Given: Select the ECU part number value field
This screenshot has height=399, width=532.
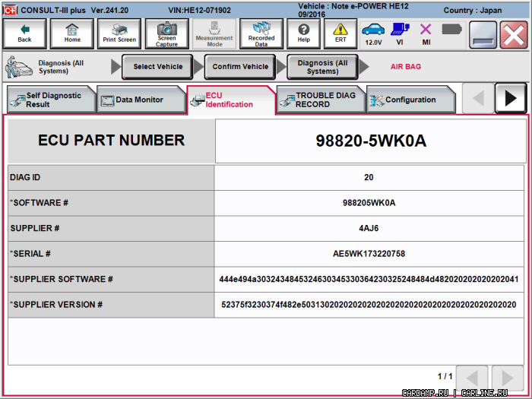Looking at the screenshot, I should [x=370, y=141].
